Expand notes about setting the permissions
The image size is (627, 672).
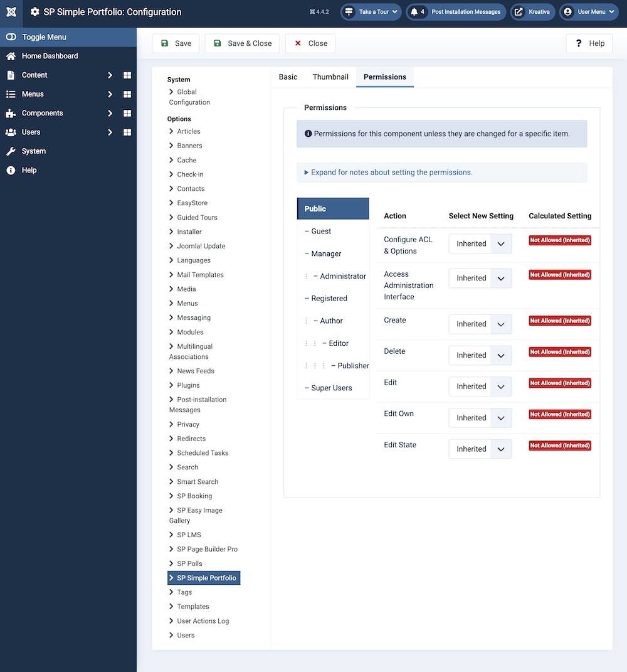pos(388,173)
